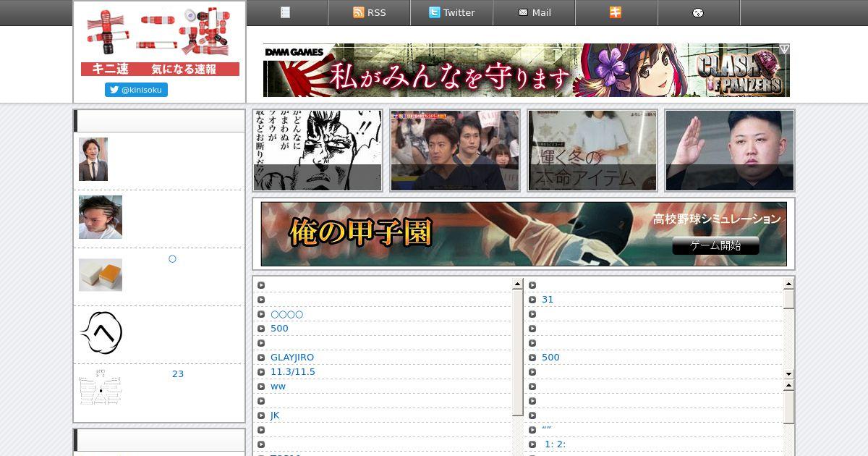Click ゲーム開始 button on baseball banner
Viewport: 868px width, 456px height.
pyautogui.click(x=715, y=245)
